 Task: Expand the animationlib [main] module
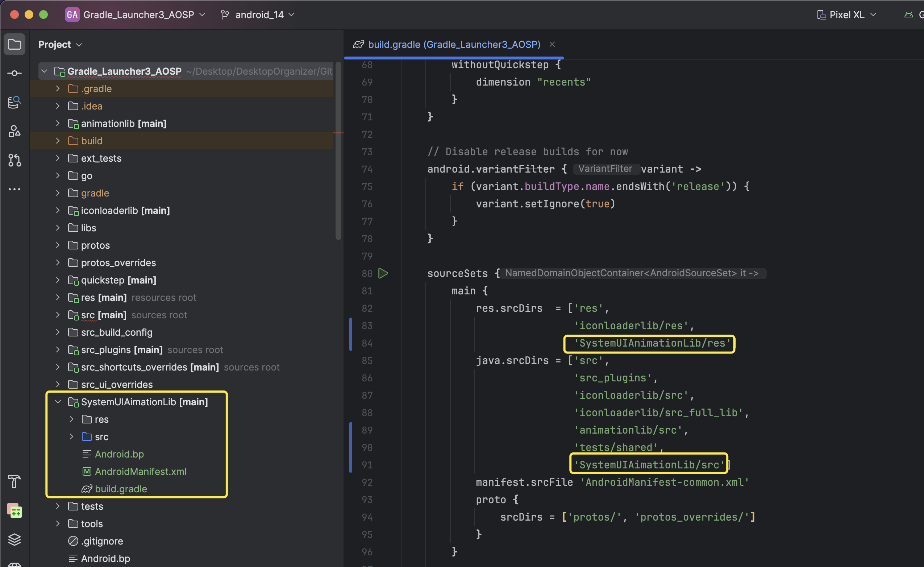pyautogui.click(x=58, y=123)
